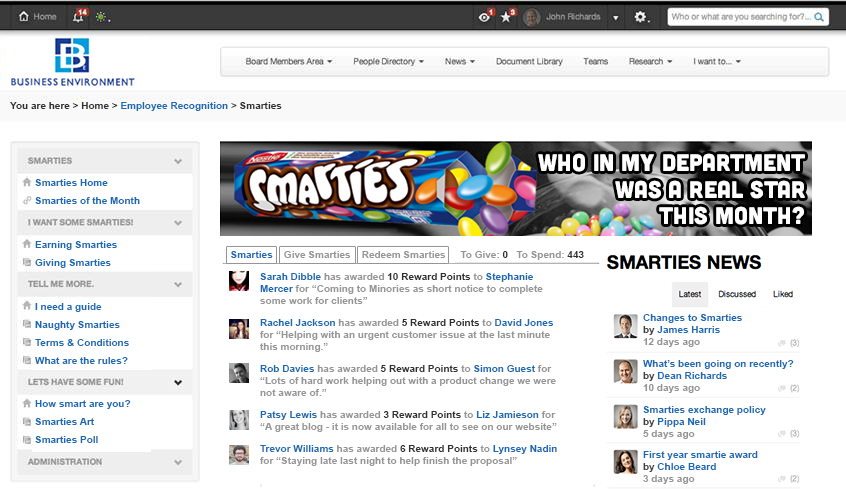The image size is (846, 490).
Task: Go to Document Library menu item
Action: tap(529, 62)
